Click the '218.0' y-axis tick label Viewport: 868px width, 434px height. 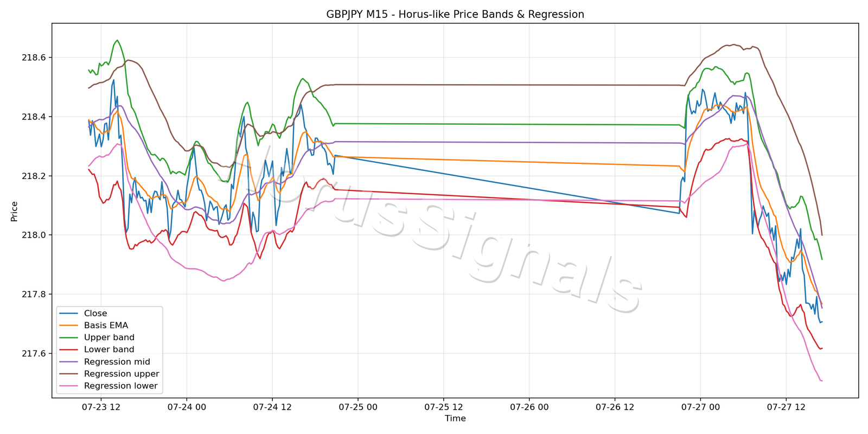click(34, 235)
